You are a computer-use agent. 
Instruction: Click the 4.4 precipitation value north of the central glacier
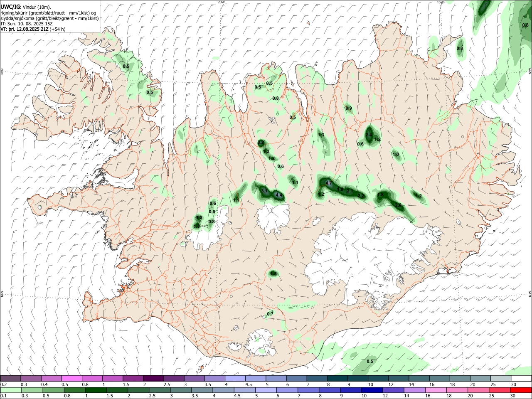[x=279, y=195]
